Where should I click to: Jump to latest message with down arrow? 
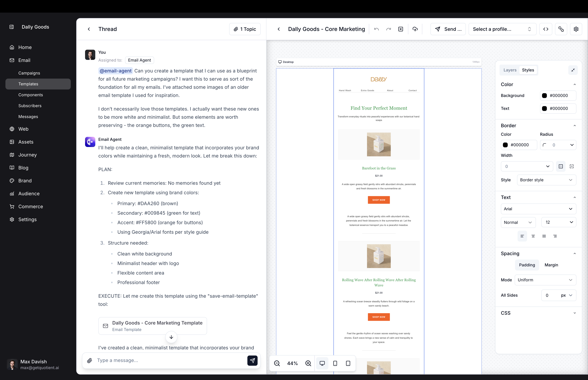171,337
